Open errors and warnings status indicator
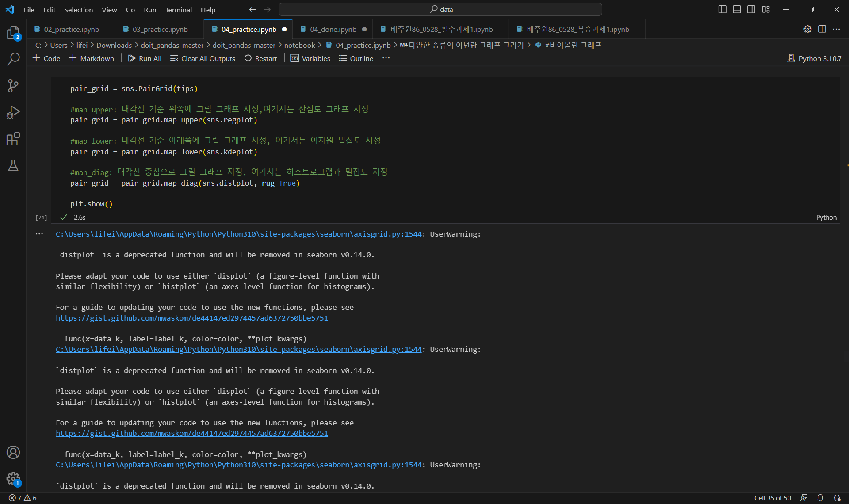This screenshot has height=504, width=849. 23,498
